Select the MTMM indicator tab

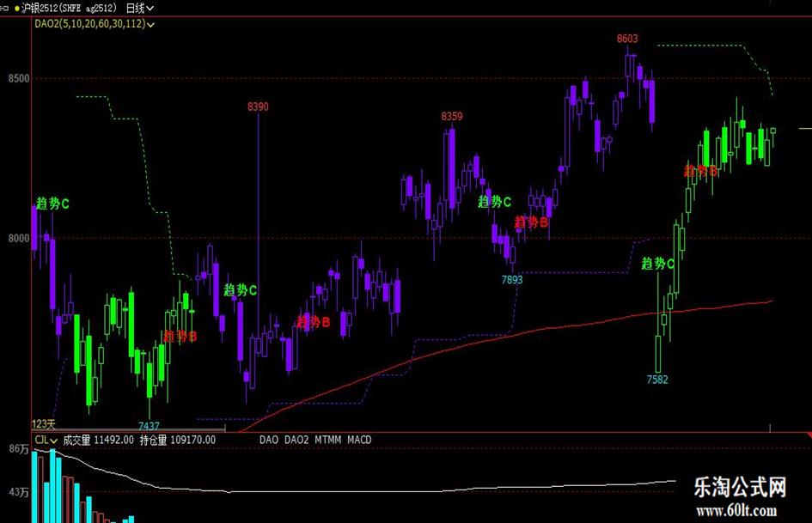coord(327,440)
